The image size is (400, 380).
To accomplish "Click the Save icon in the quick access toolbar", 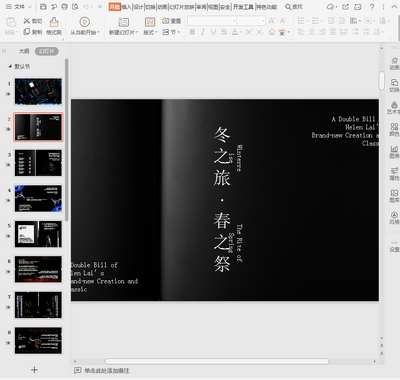I will pos(43,7).
